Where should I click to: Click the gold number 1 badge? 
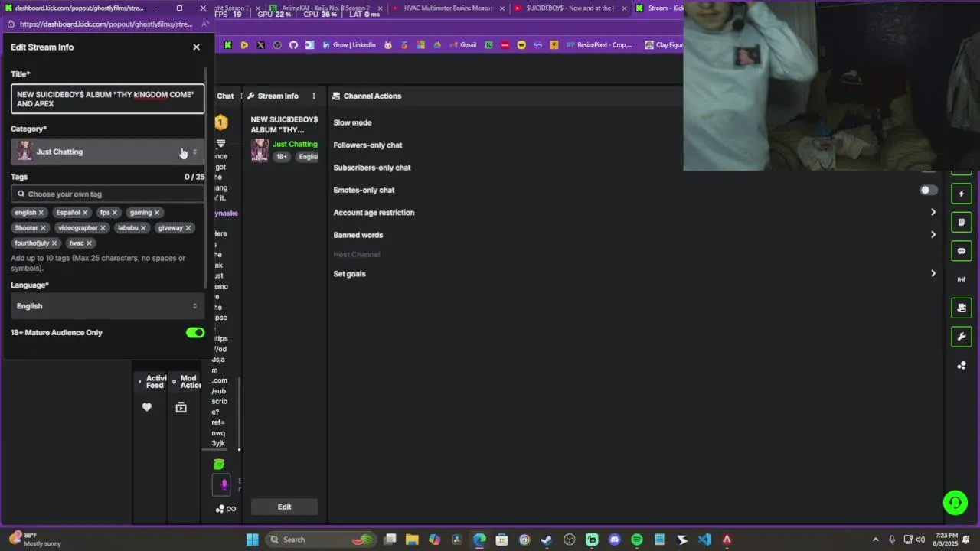pos(220,122)
